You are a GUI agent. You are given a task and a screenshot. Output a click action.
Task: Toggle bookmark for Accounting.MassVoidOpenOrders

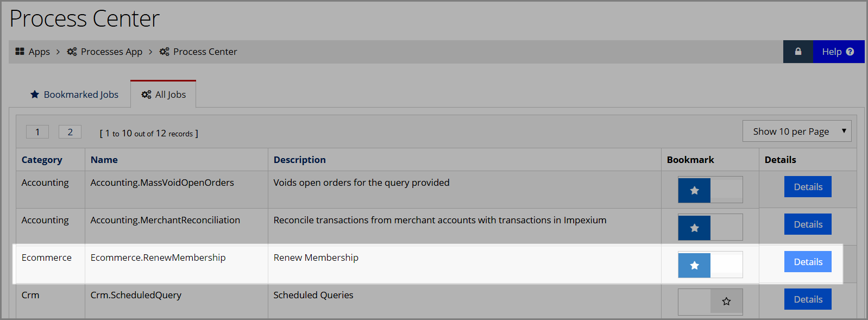click(710, 190)
